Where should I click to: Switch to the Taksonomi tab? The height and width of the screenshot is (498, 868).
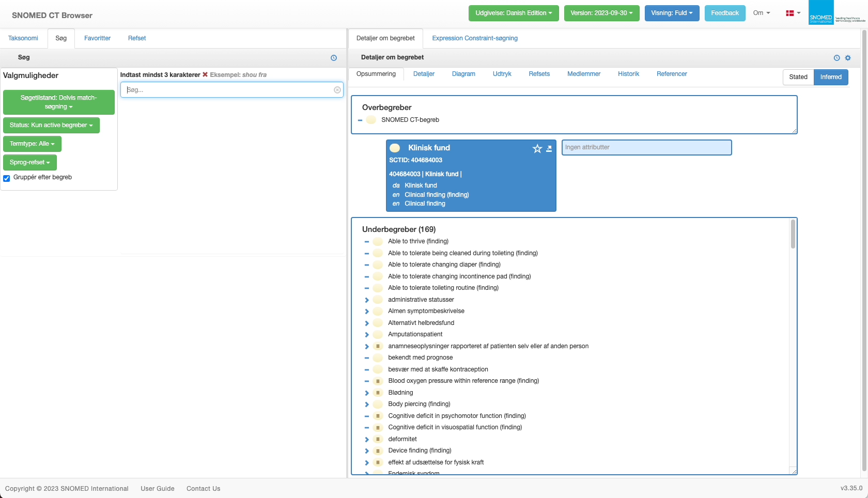(23, 38)
